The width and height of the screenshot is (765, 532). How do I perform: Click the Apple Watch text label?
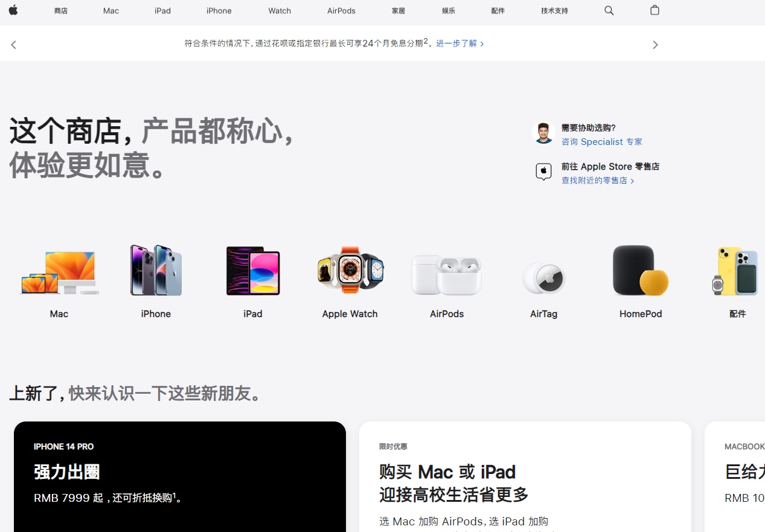tap(350, 314)
